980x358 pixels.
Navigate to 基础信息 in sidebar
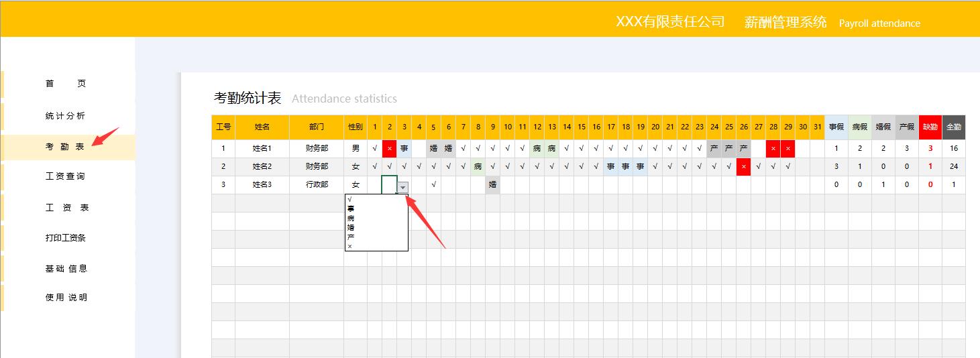click(66, 269)
